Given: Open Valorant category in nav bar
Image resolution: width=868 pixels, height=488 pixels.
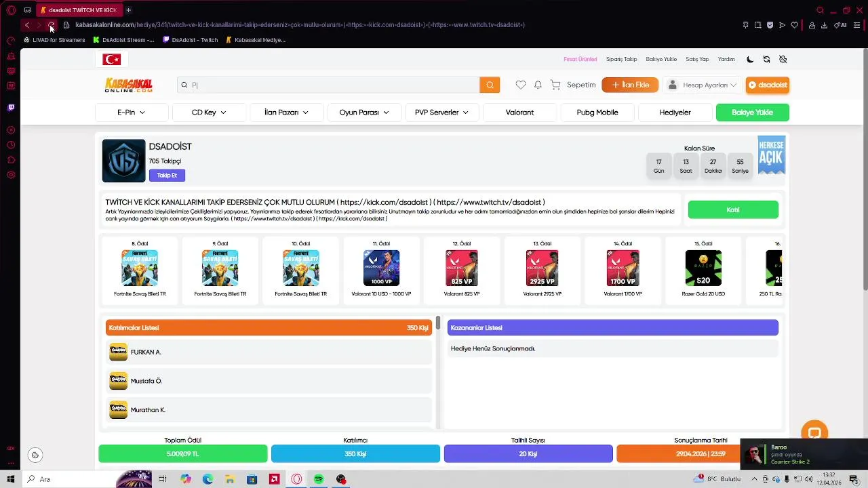Looking at the screenshot, I should click(519, 113).
